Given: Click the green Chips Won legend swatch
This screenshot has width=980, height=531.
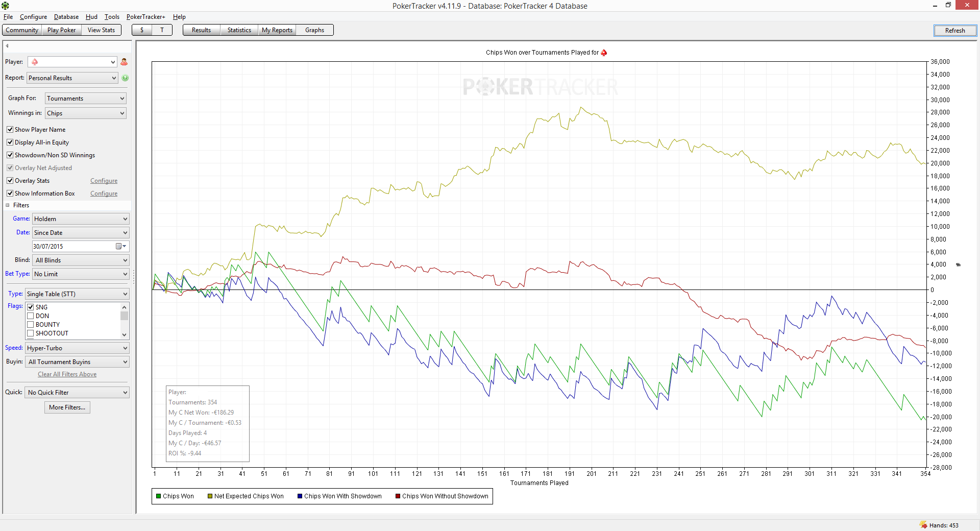Looking at the screenshot, I should point(159,496).
